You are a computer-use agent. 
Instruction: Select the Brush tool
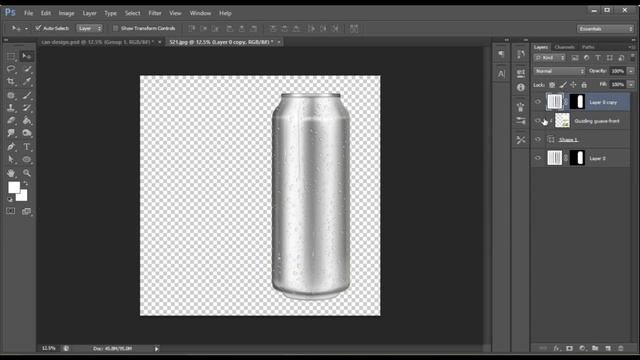point(27,96)
